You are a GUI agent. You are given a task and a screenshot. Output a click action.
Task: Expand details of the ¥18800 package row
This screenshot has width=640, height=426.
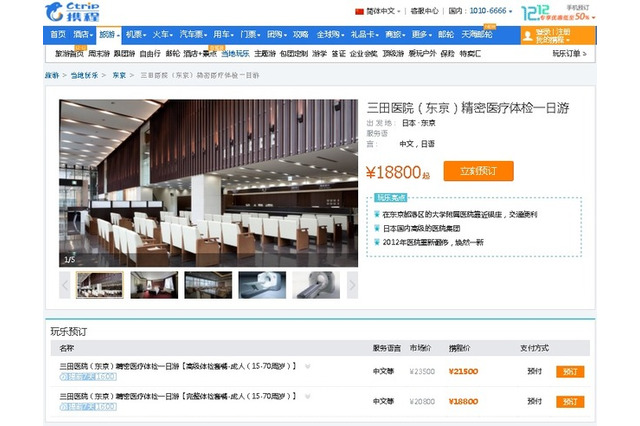307,396
